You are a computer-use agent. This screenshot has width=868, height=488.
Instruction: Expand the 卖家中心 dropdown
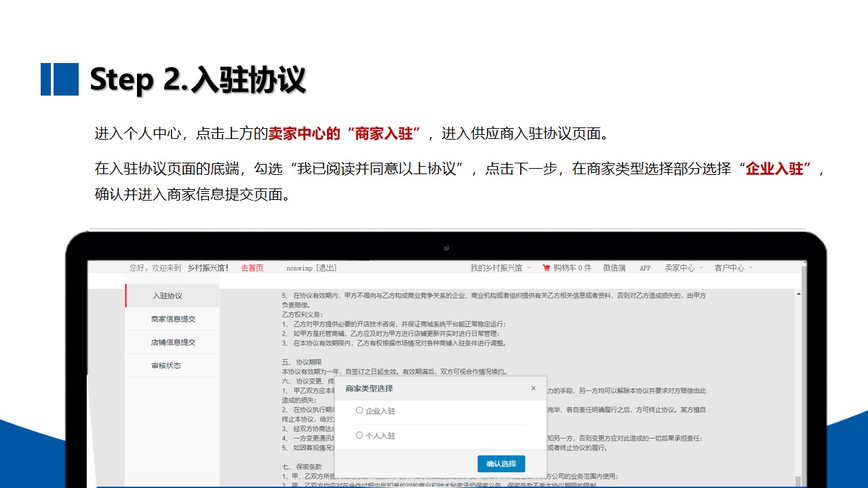click(x=684, y=268)
